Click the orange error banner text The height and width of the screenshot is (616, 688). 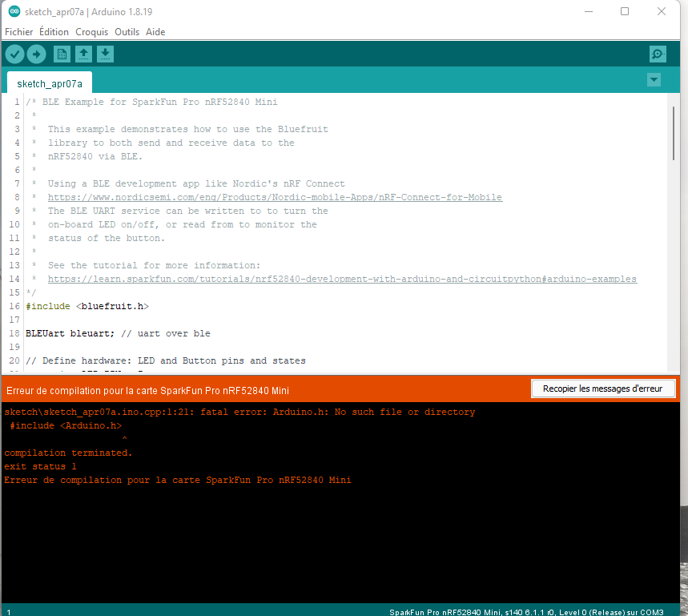(x=148, y=390)
